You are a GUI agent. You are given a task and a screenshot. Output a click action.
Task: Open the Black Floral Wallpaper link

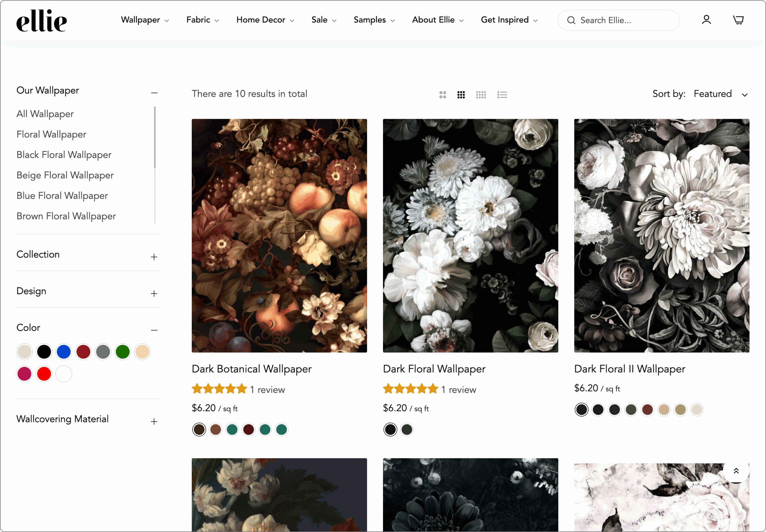[64, 155]
